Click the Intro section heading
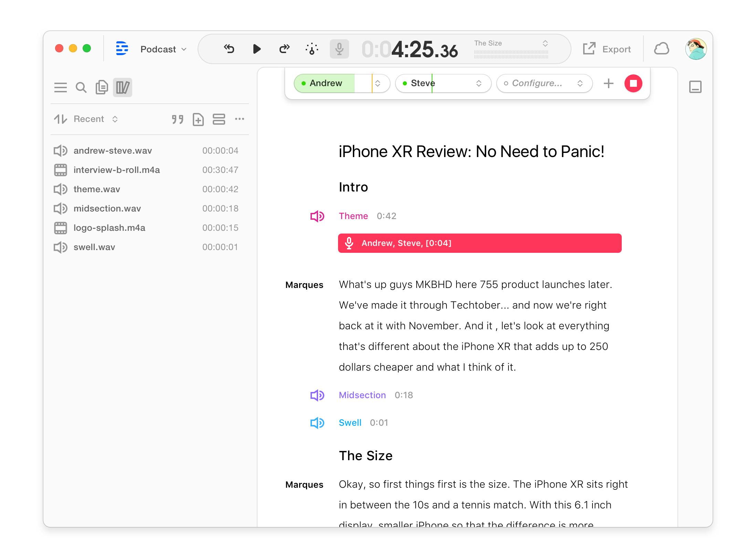 pyautogui.click(x=354, y=187)
